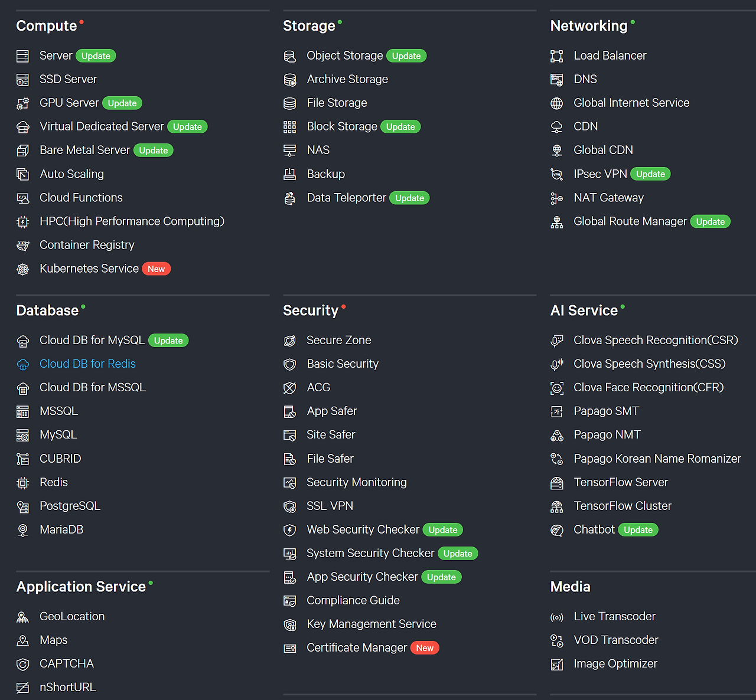The image size is (756, 700).
Task: Open the Web Security Checker link
Action: pos(363,529)
